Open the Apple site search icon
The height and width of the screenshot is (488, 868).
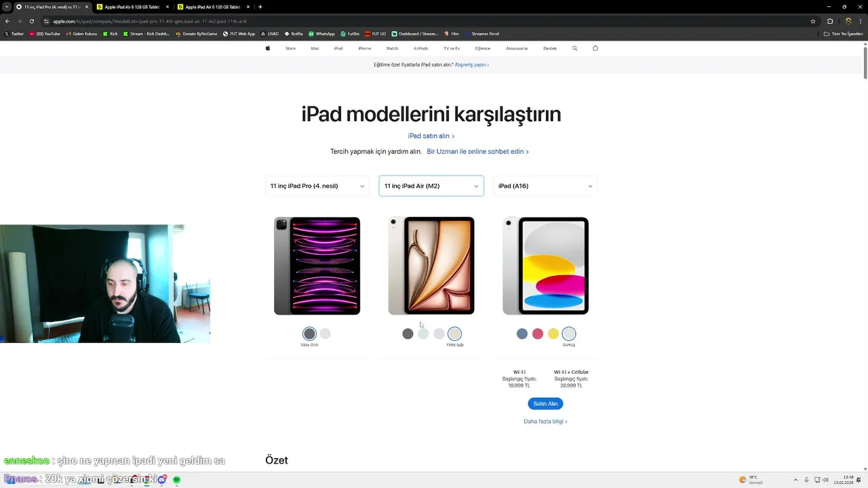[x=574, y=48]
